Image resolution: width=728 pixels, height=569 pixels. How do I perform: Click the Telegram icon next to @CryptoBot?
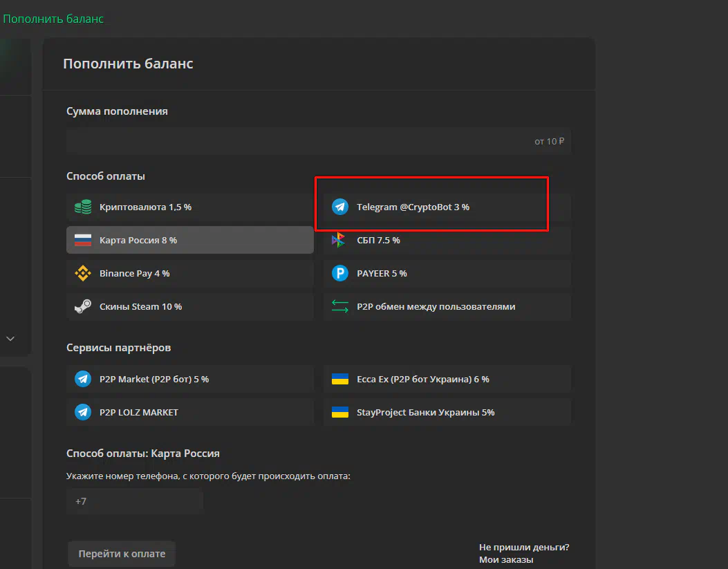[340, 207]
